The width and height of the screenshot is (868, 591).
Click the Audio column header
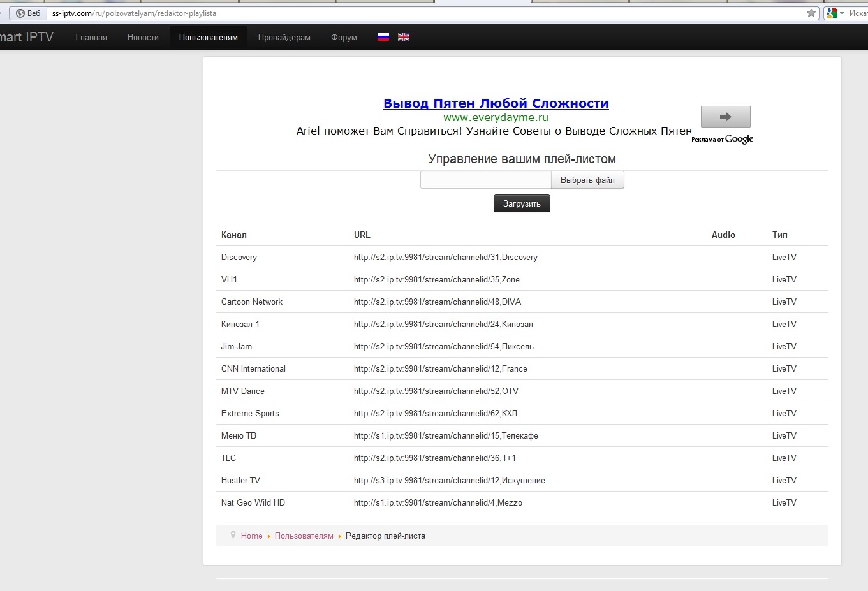723,235
